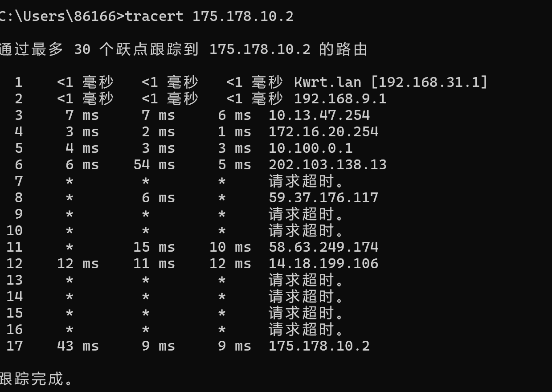Click the IP address 10.13.47.254
The height and width of the screenshot is (392, 552).
tap(319, 115)
